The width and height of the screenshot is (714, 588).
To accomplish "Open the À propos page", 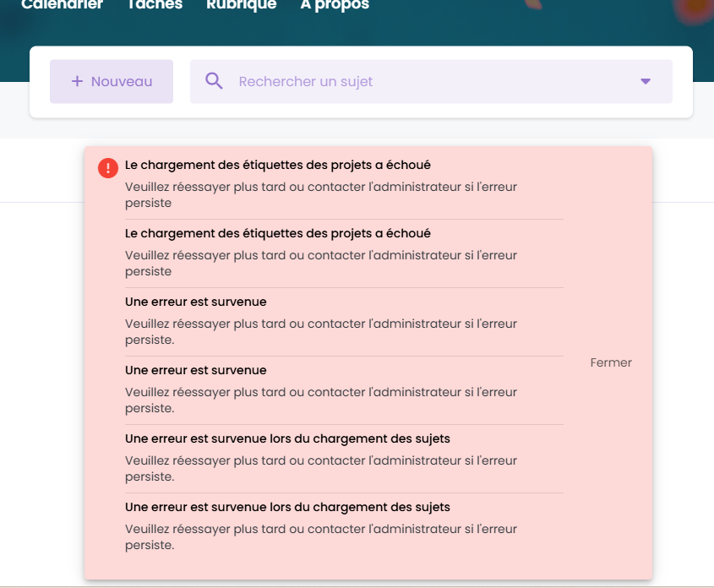I will [x=335, y=5].
